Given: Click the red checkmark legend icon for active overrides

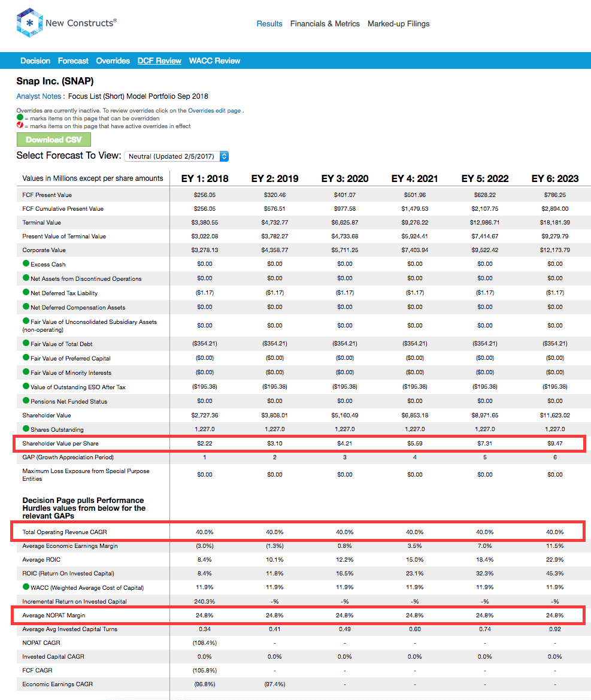Looking at the screenshot, I should coord(20,125).
